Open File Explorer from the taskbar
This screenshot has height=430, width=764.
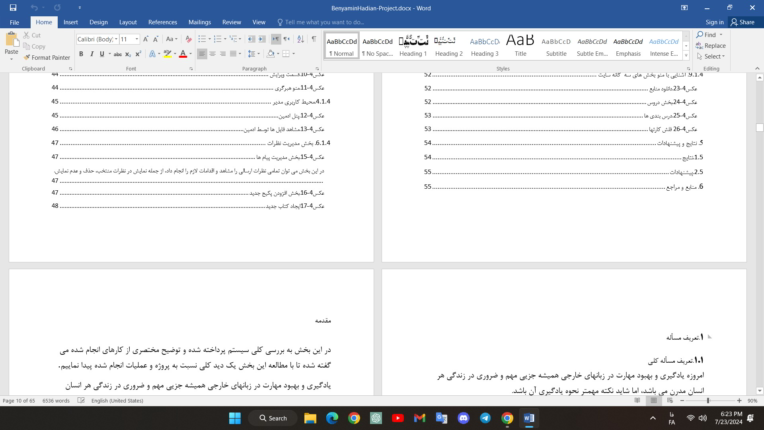310,418
